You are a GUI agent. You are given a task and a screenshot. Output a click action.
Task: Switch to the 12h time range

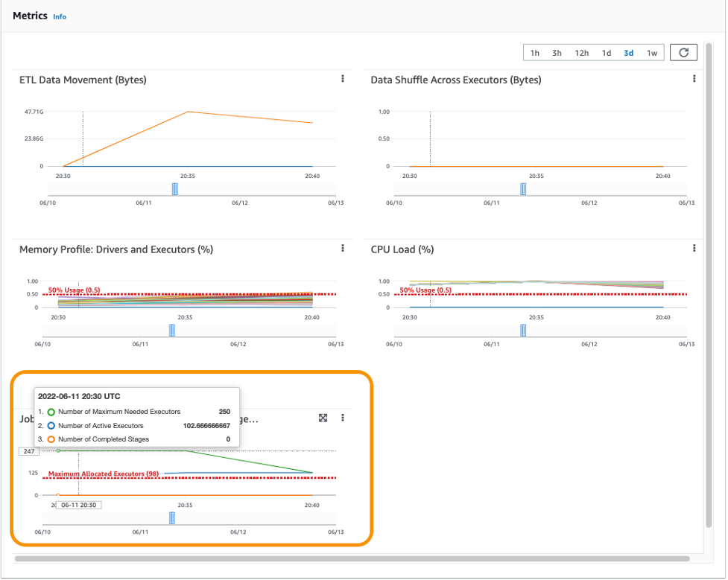click(x=581, y=53)
